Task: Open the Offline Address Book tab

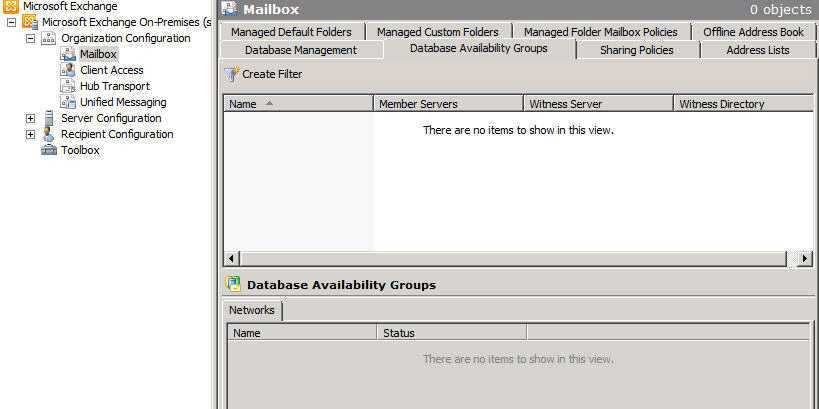Action: coord(753,32)
